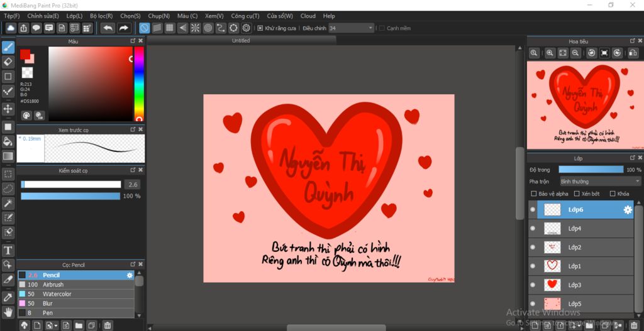644x331 pixels.
Task: Undock the Kiểm soát cọ panel
Action: (133, 170)
